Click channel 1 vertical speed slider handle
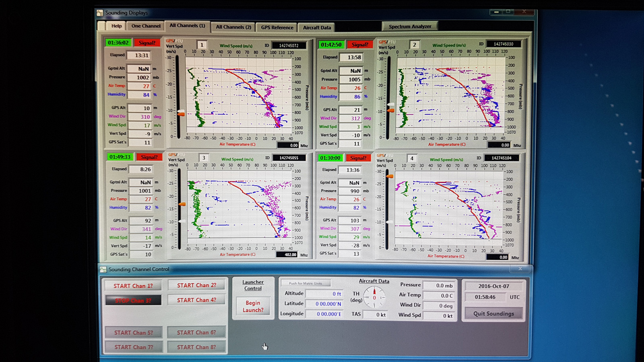This screenshot has height=362, width=644. pos(181,114)
